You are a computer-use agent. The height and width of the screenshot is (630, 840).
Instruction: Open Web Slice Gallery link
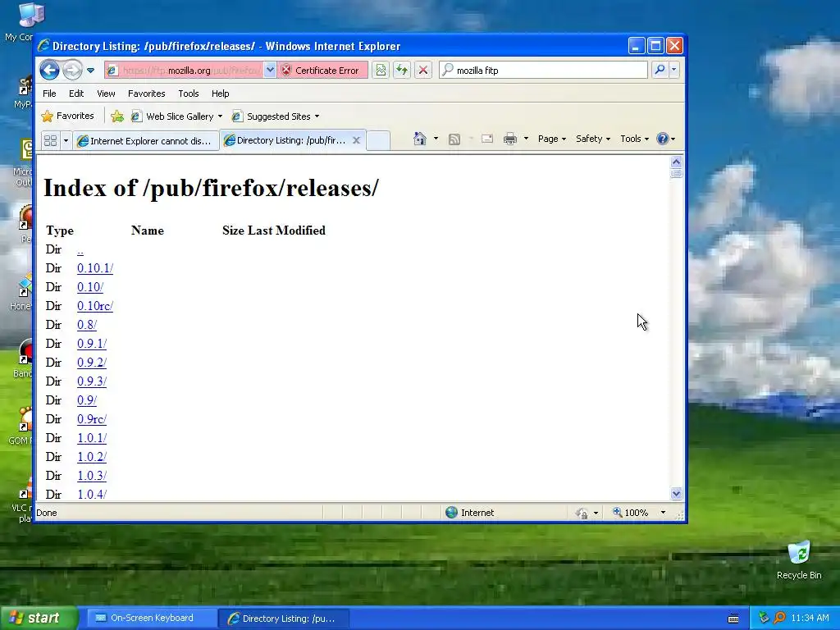point(176,116)
